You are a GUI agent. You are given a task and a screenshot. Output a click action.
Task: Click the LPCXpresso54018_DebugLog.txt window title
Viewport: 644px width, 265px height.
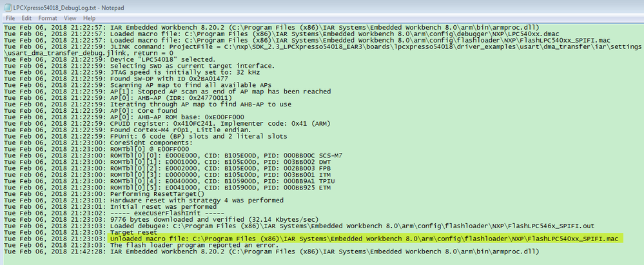68,8
